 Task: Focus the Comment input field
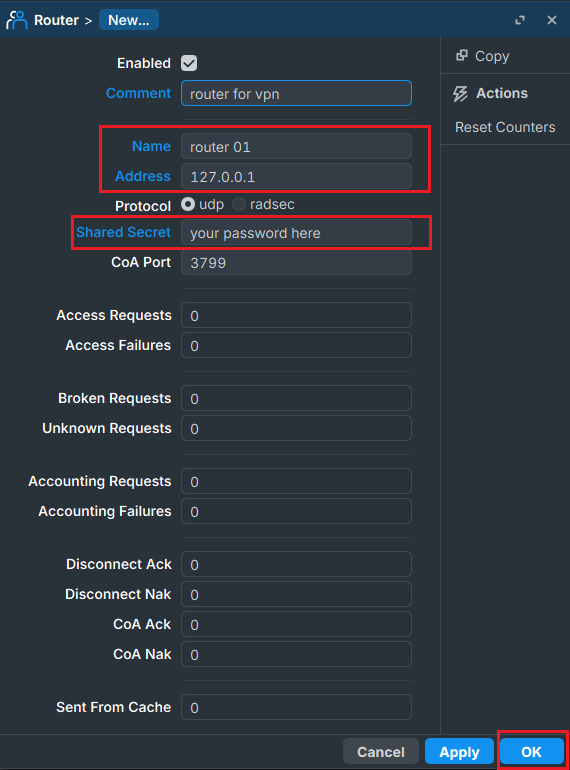pos(296,93)
